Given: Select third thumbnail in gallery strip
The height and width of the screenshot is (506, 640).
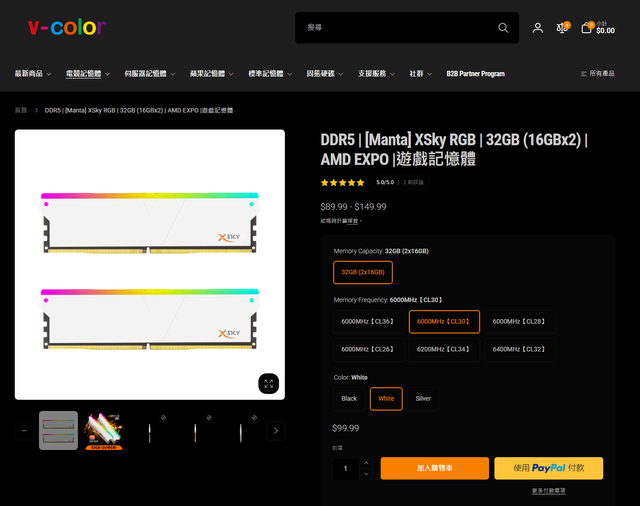Looking at the screenshot, I should tap(149, 431).
